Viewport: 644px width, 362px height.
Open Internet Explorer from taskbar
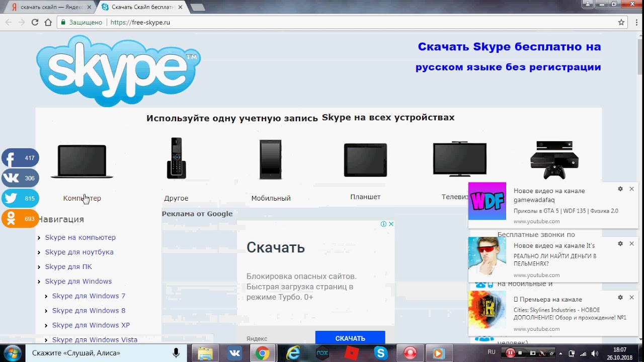[x=293, y=353]
